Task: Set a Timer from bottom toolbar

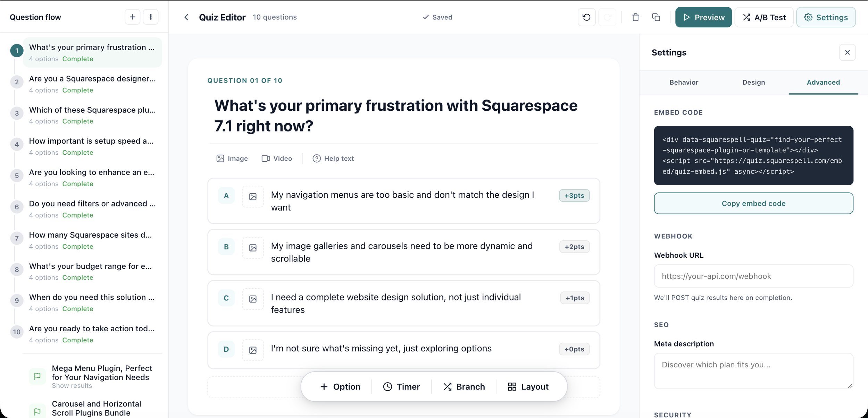Action: (x=401, y=386)
